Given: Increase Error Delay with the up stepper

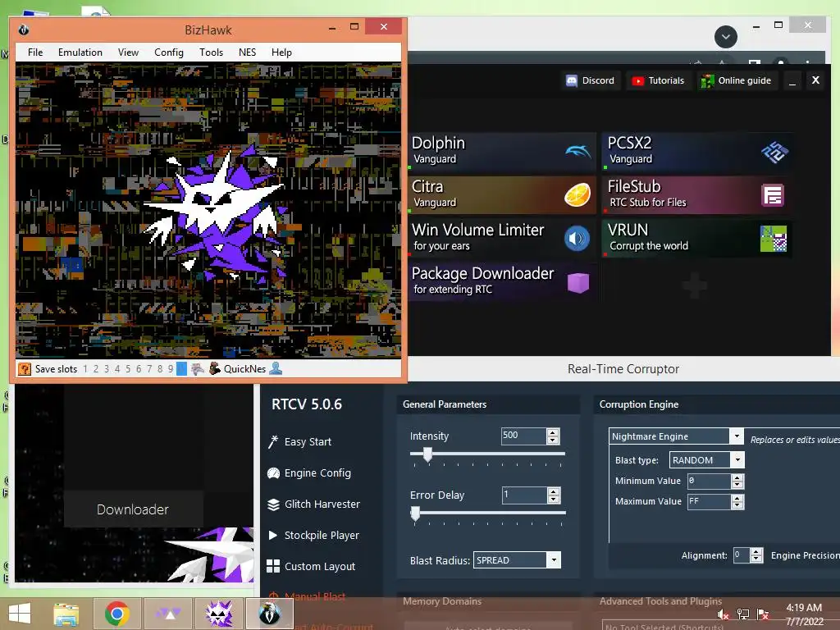Looking at the screenshot, I should (x=554, y=491).
